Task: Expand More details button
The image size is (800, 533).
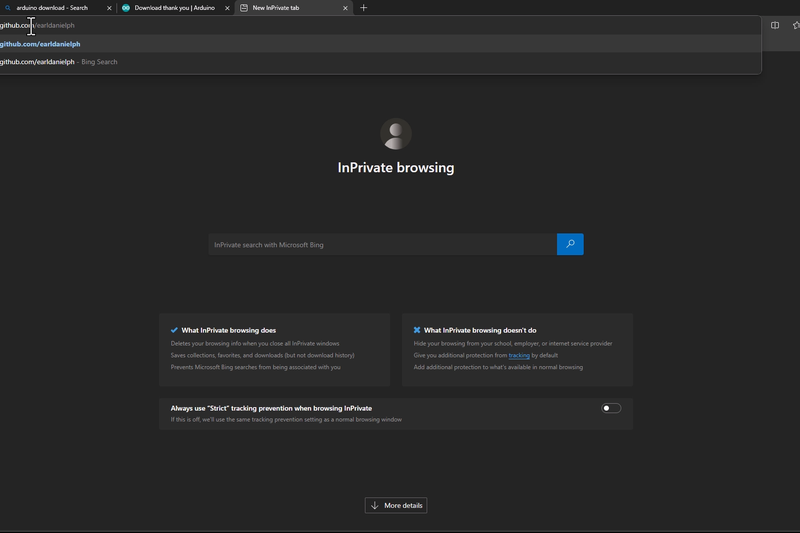Action: [x=396, y=505]
